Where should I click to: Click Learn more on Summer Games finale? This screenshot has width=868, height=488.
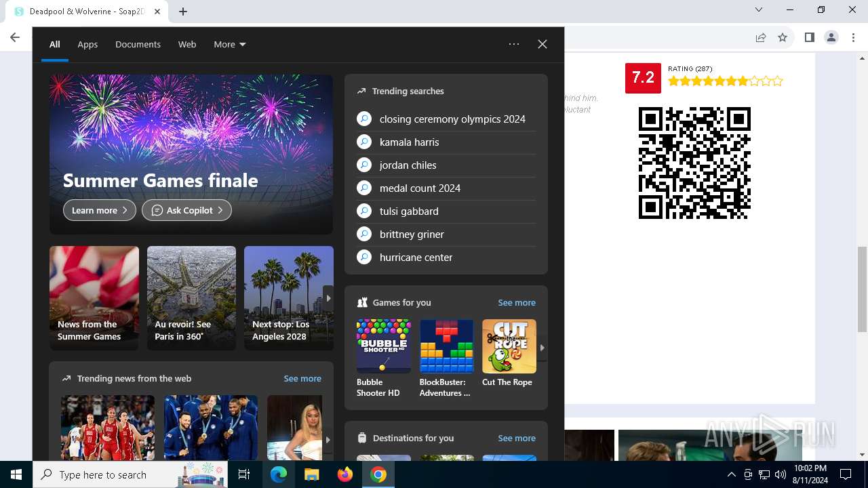tap(100, 210)
